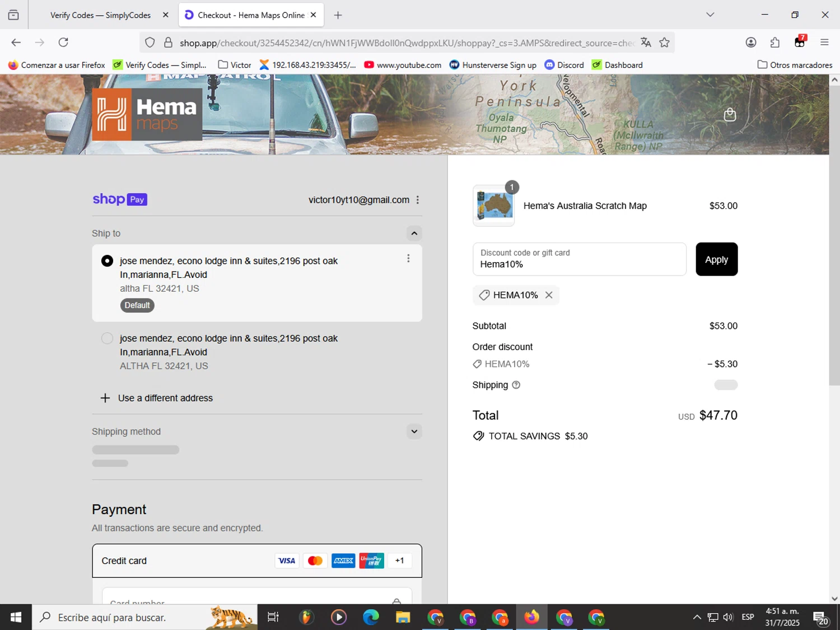Click Firefox icon in the taskbar
Viewport: 840px width, 630px height.
(x=531, y=617)
